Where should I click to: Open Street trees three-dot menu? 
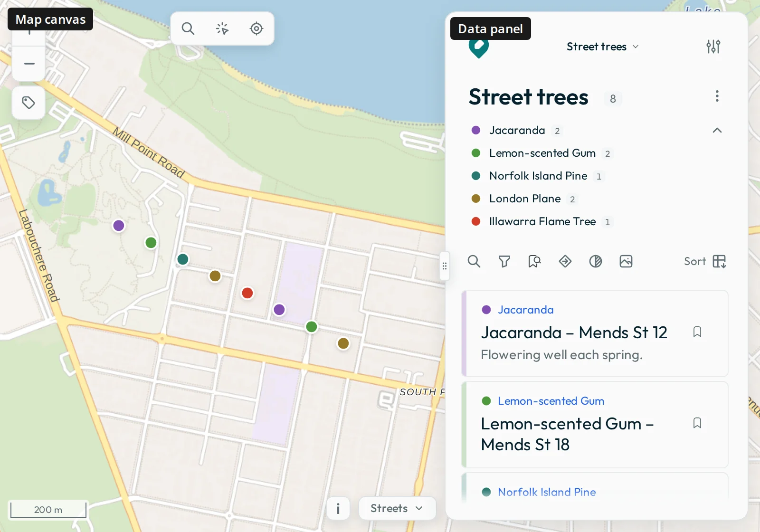pos(717,96)
